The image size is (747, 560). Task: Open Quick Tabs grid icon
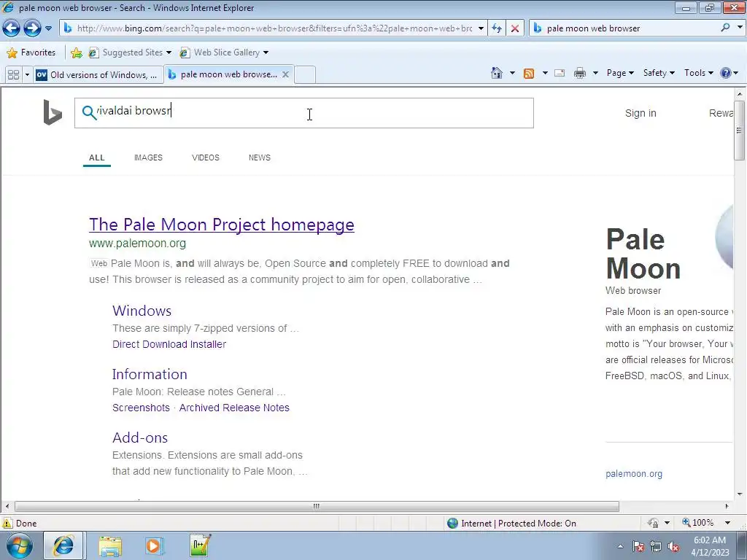(14, 75)
